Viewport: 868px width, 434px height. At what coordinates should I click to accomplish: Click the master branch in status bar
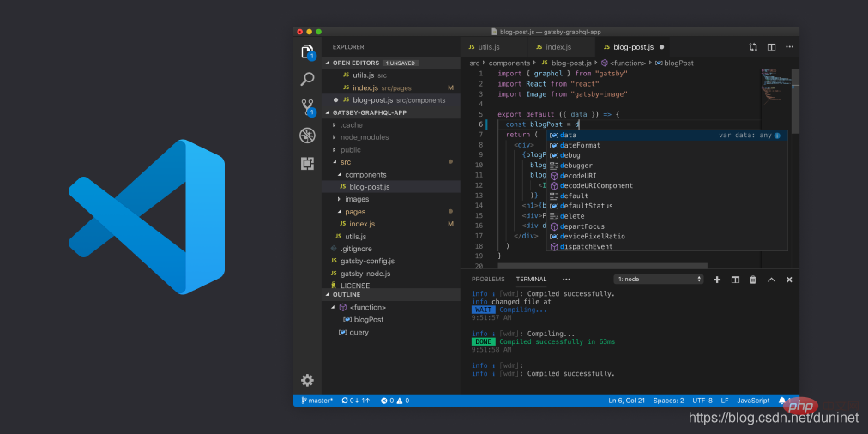(316, 401)
